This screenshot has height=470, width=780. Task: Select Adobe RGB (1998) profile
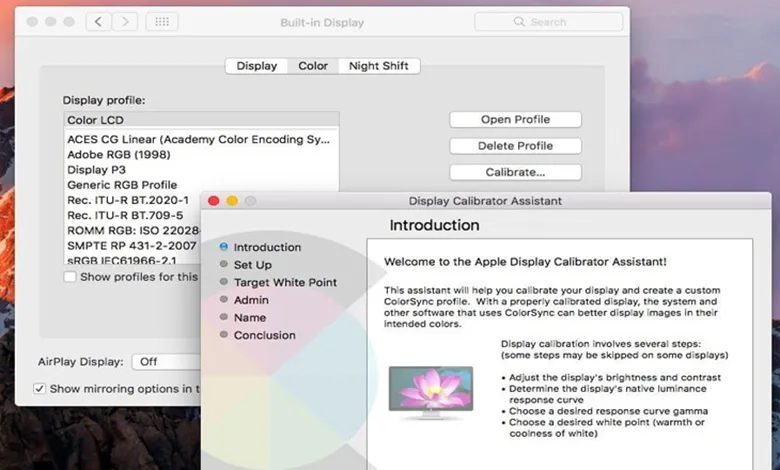(x=119, y=155)
